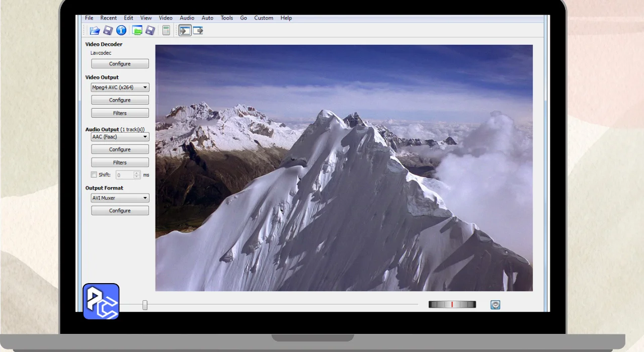Select the input preview mode icon
Viewport: 644px width, 352px height.
click(185, 31)
